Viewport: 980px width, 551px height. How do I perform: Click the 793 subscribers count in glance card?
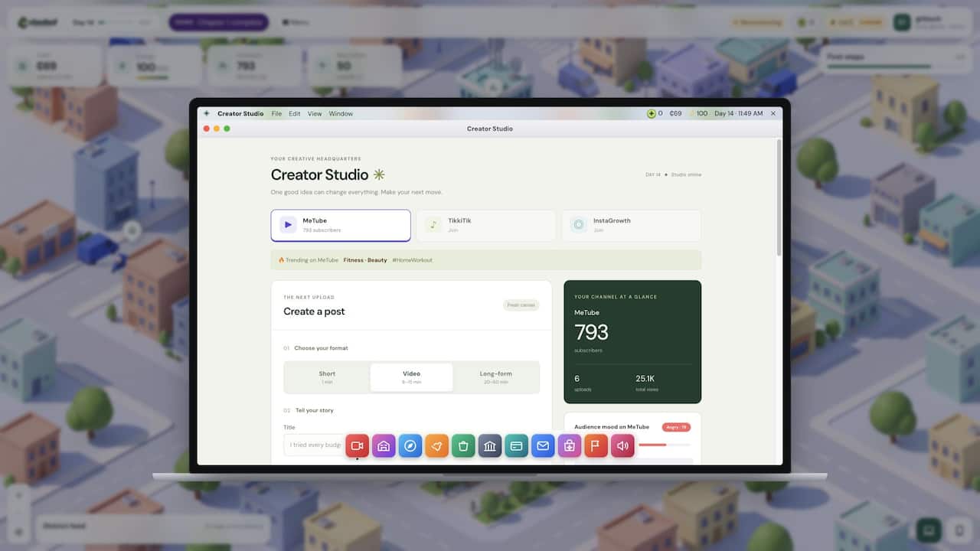tap(592, 332)
